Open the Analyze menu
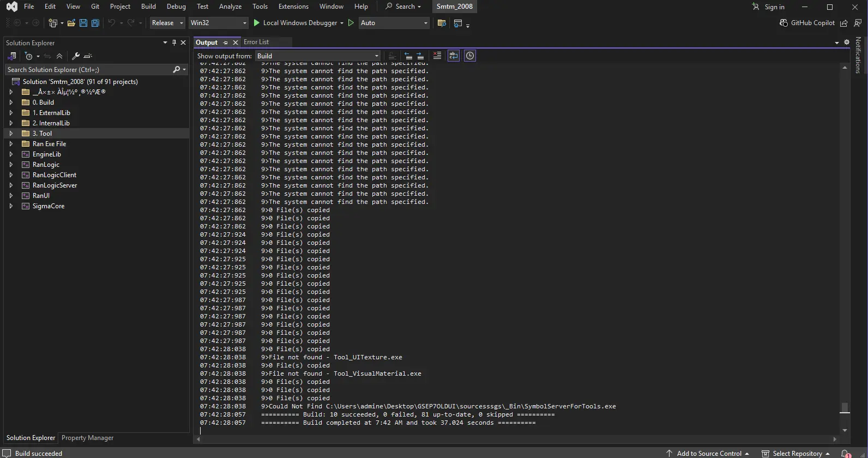Screen dimensions: 868x458 230,7
